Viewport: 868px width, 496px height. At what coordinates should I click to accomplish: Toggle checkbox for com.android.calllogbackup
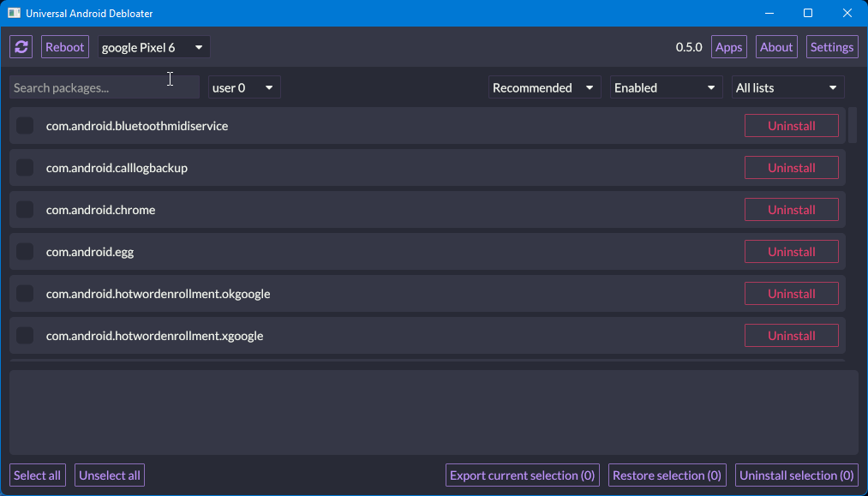click(26, 168)
